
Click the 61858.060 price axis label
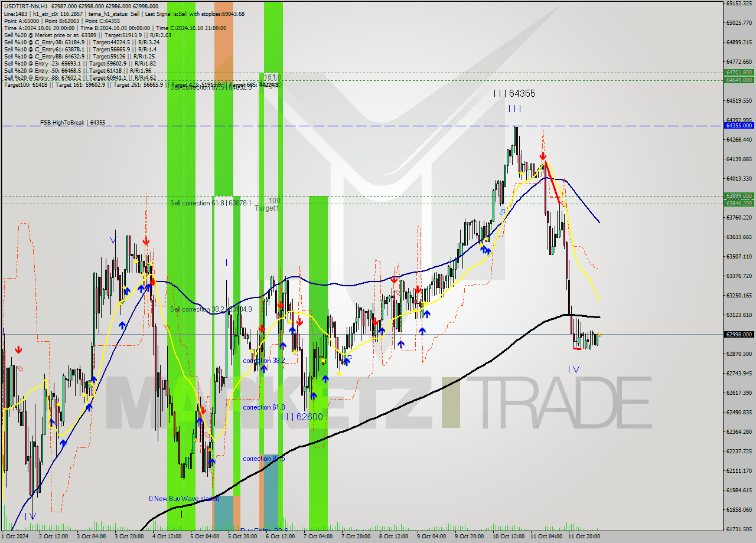739,509
